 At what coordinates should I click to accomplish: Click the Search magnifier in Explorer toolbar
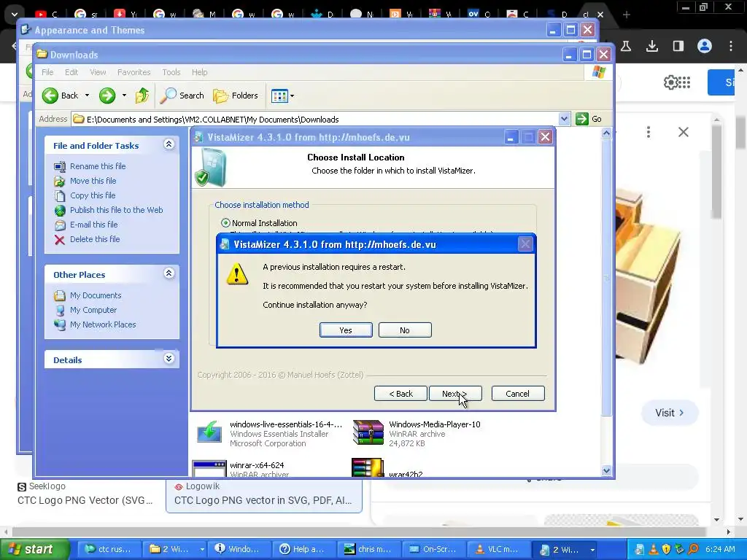coord(168,96)
